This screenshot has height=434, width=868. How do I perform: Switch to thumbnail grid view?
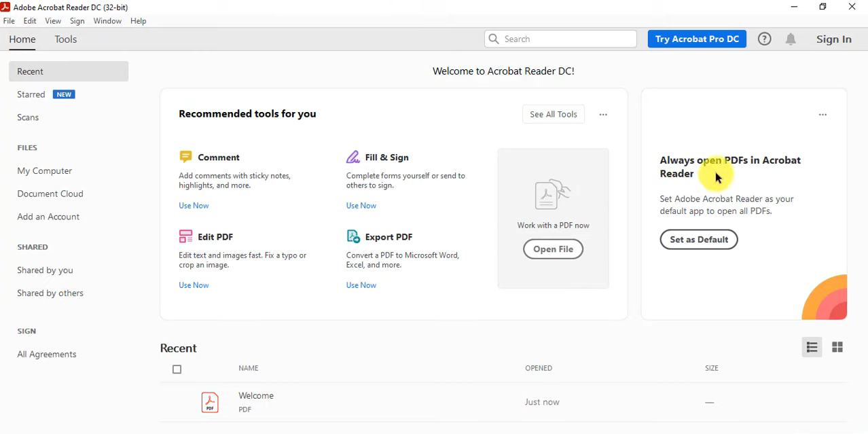837,348
